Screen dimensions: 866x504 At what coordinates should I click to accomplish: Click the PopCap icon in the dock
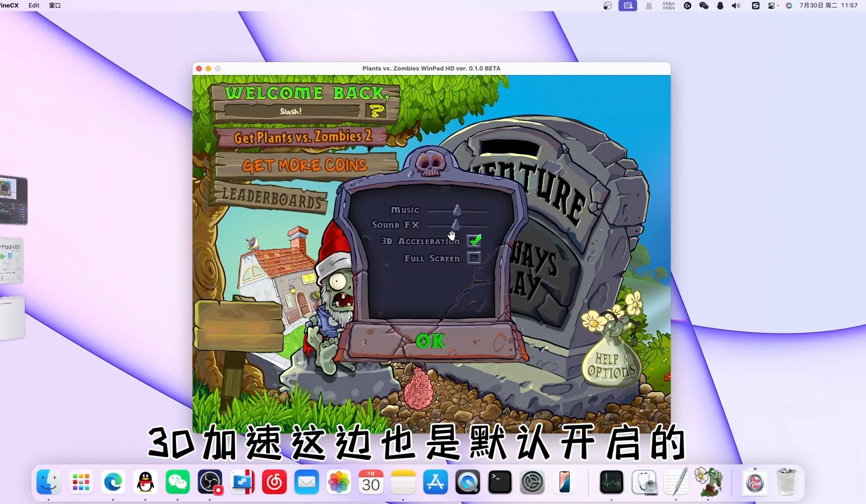tap(755, 482)
